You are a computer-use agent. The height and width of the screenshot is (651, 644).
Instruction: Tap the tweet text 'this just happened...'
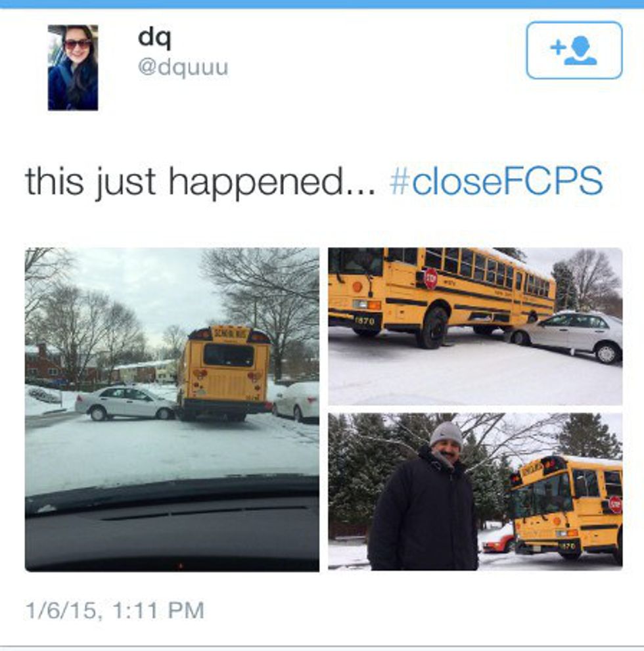pos(200,181)
